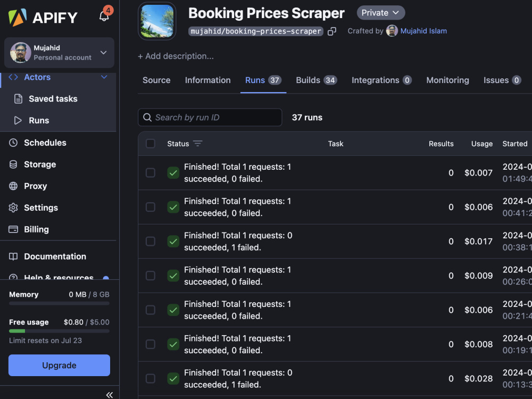Switch to the Builds tab
Image resolution: width=532 pixels, height=399 pixels.
[316, 80]
